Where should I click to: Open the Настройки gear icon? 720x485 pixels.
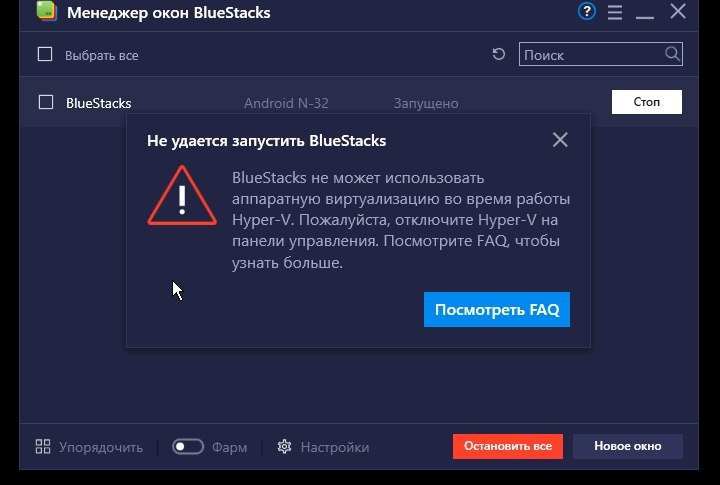point(284,446)
